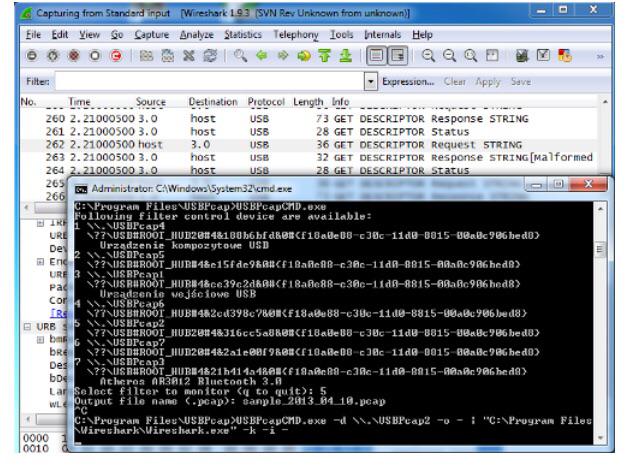Restart the running live capture
This screenshot has height=467, width=634.
tap(116, 55)
